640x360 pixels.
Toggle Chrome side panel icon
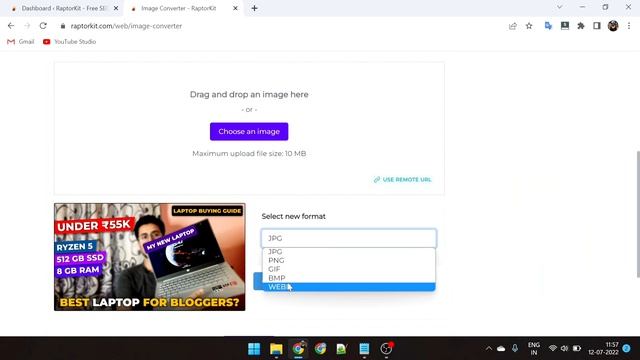[x=597, y=26]
